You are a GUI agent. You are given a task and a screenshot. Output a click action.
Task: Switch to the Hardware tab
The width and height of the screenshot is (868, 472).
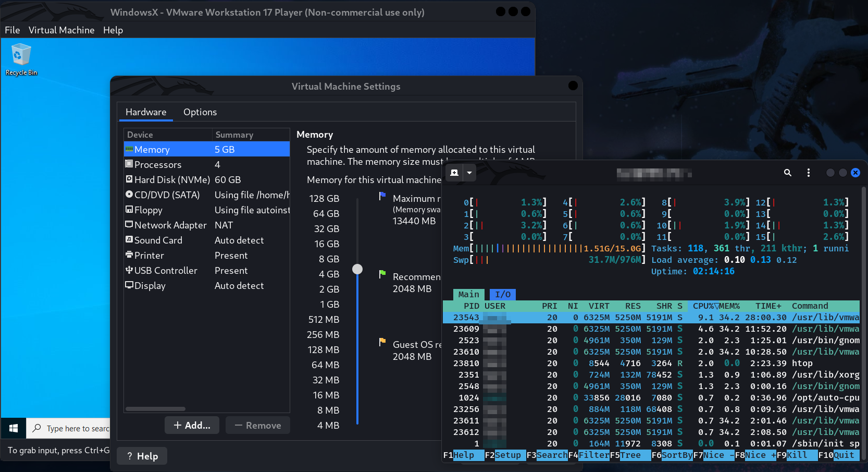tap(146, 112)
